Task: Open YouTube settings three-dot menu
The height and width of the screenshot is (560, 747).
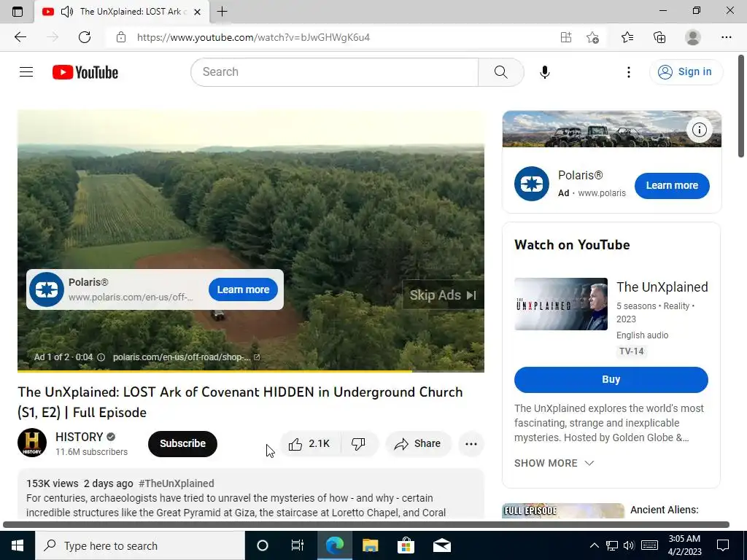Action: [628, 72]
